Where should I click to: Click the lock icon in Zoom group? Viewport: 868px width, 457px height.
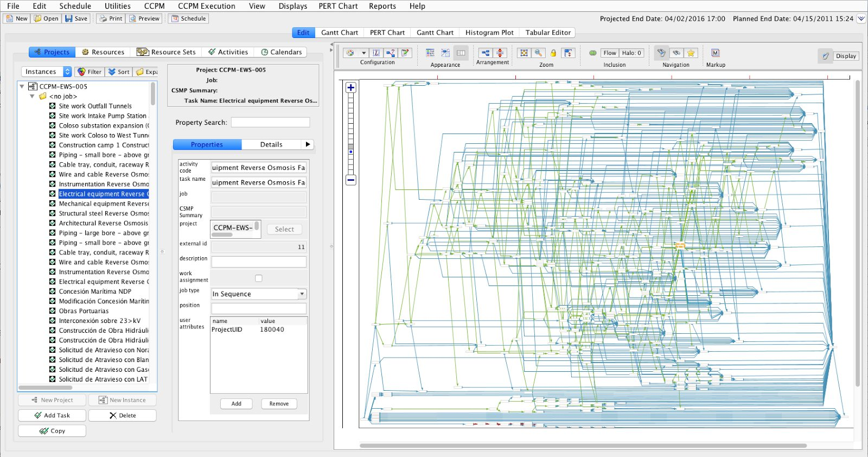553,53
